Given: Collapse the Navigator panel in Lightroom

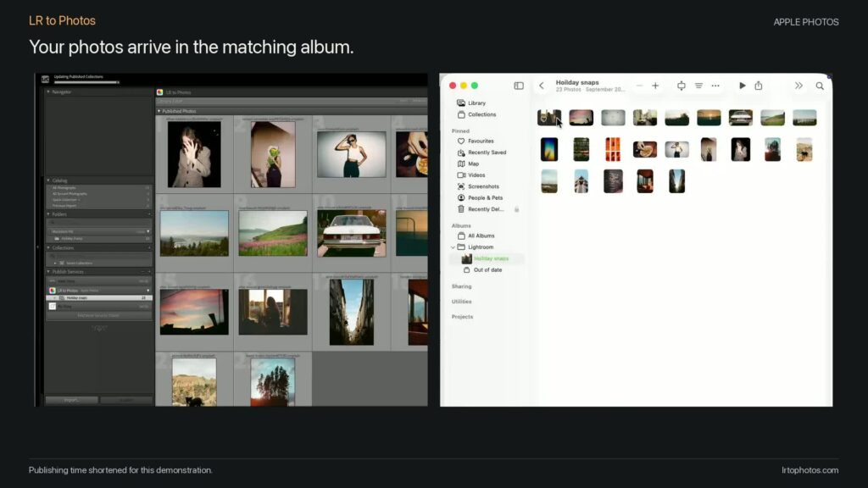Looking at the screenshot, I should pyautogui.click(x=48, y=91).
